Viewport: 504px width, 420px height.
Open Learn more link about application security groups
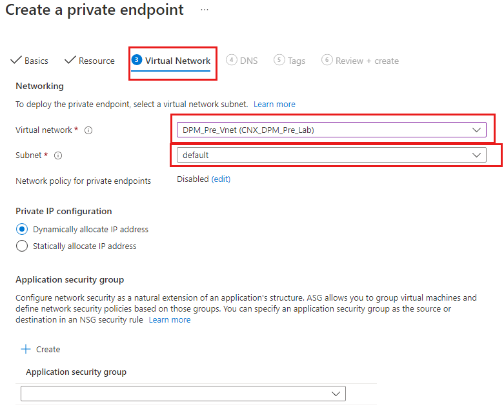tap(170, 319)
